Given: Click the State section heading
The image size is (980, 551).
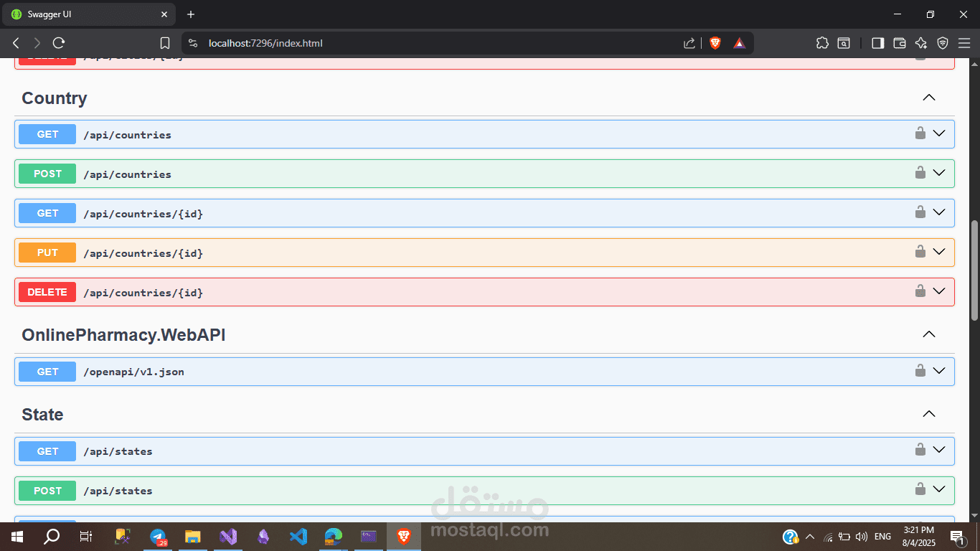Looking at the screenshot, I should point(42,415).
